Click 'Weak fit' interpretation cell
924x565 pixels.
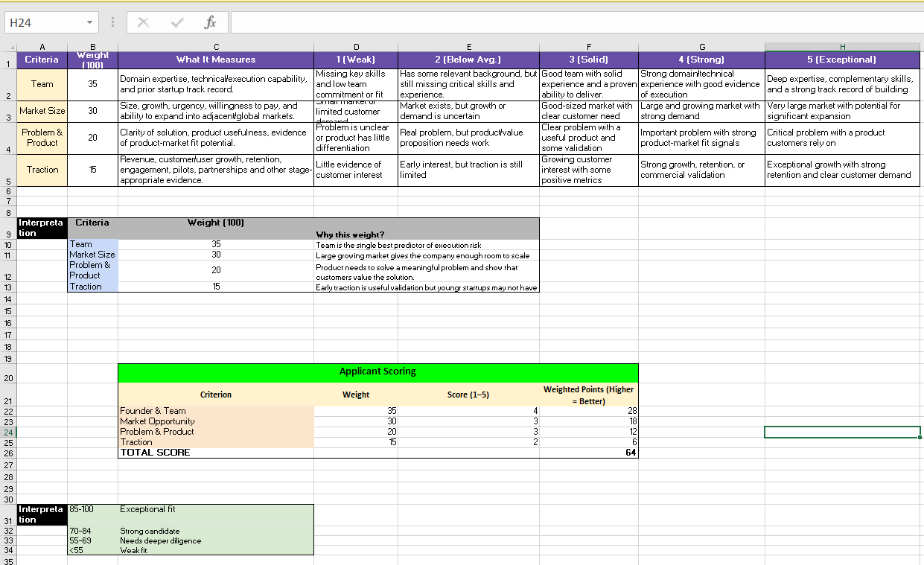[216, 550]
